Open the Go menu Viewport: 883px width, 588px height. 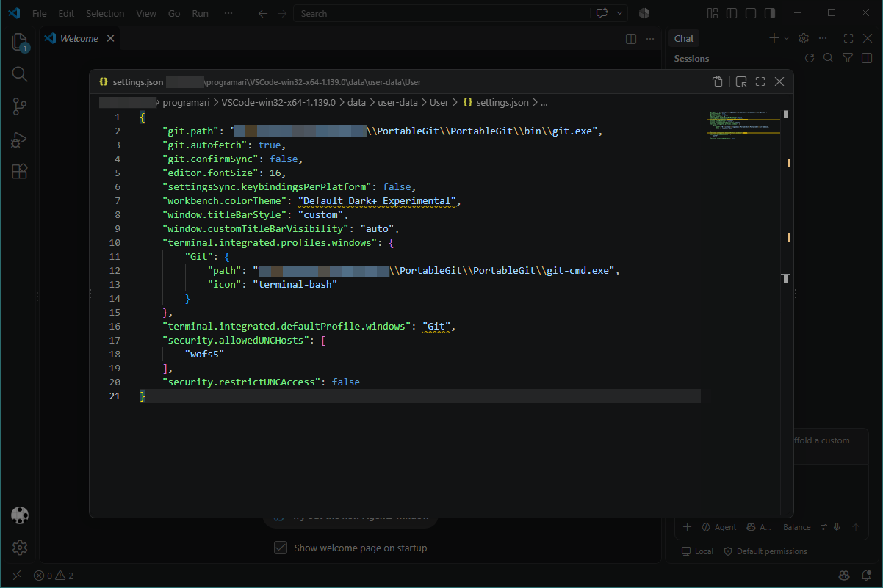[174, 13]
